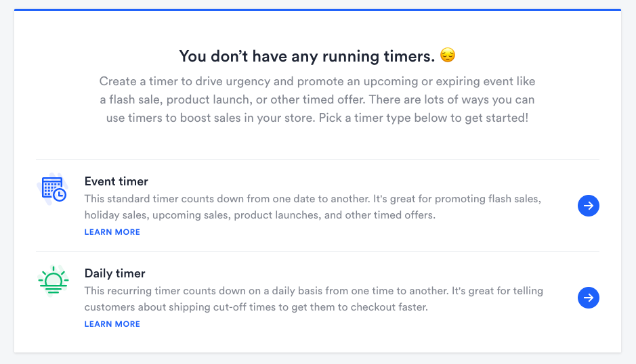Click divider line between Event and Daily timer
636x364 pixels.
coord(317,252)
